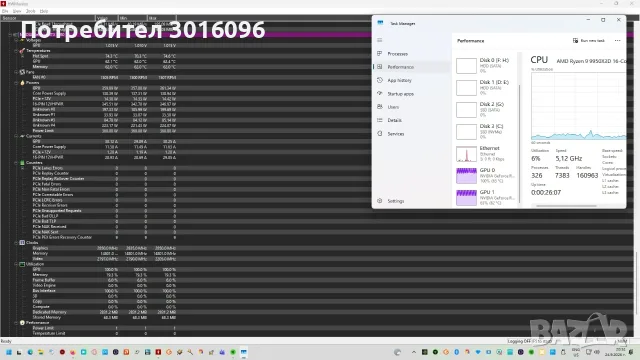Collapse the Utilization tree node
This screenshot has height=360, width=640.
tap(16, 264)
